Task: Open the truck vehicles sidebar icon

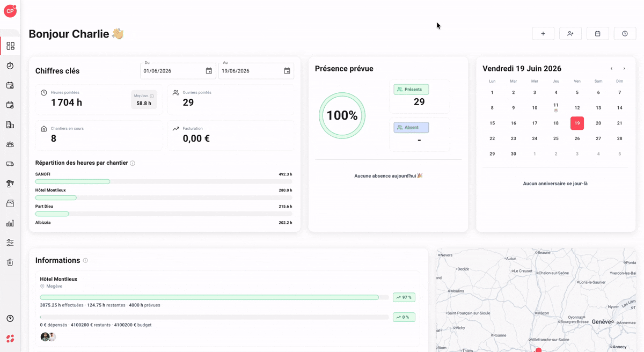Action: [10, 164]
